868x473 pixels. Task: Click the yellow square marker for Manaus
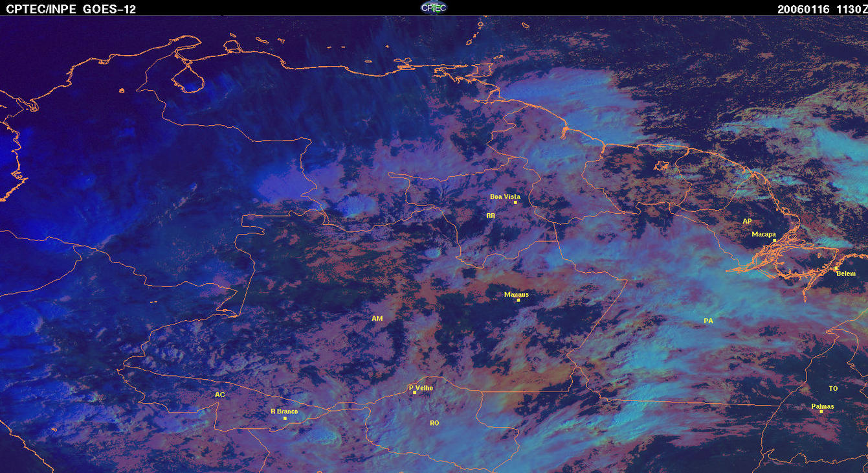518,300
